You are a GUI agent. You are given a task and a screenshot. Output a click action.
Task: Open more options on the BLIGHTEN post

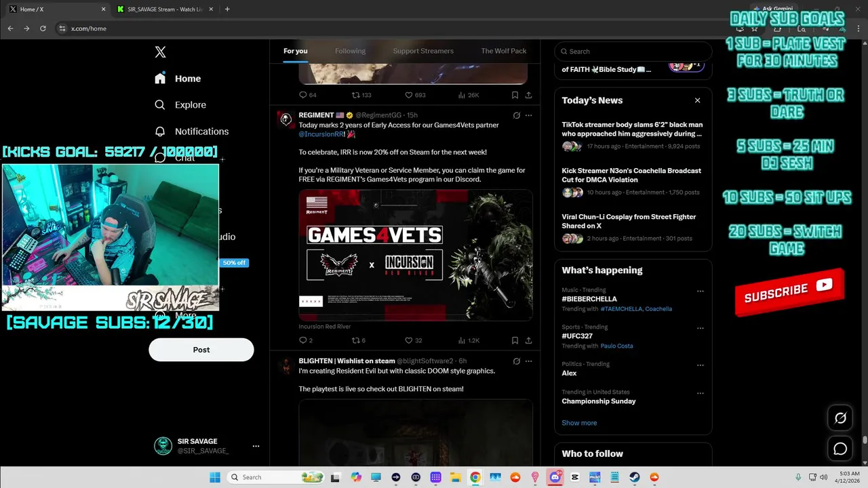[x=529, y=361]
